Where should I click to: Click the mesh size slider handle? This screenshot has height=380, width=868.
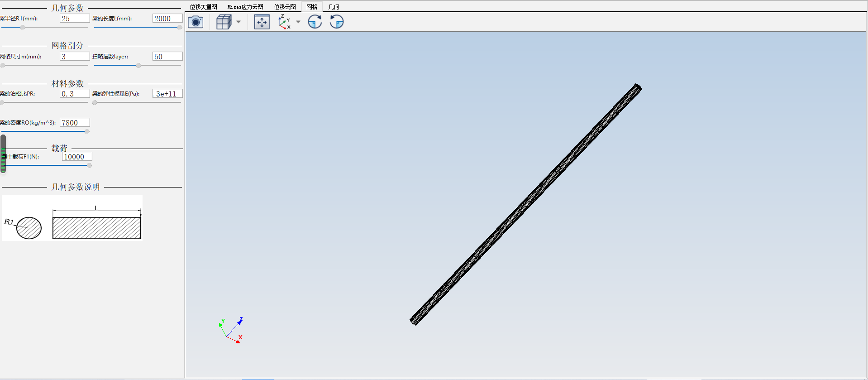click(3, 65)
